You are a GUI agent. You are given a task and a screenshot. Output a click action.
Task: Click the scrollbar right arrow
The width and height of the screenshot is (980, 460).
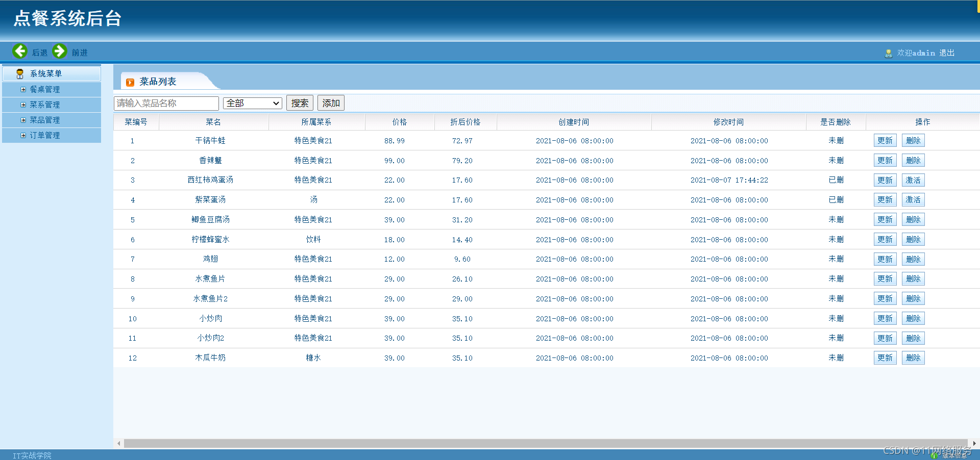pos(974,443)
